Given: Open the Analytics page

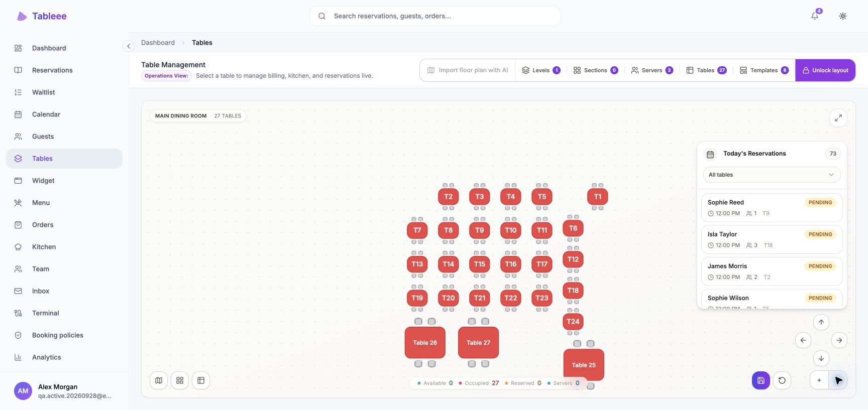Looking at the screenshot, I should (x=64, y=357).
